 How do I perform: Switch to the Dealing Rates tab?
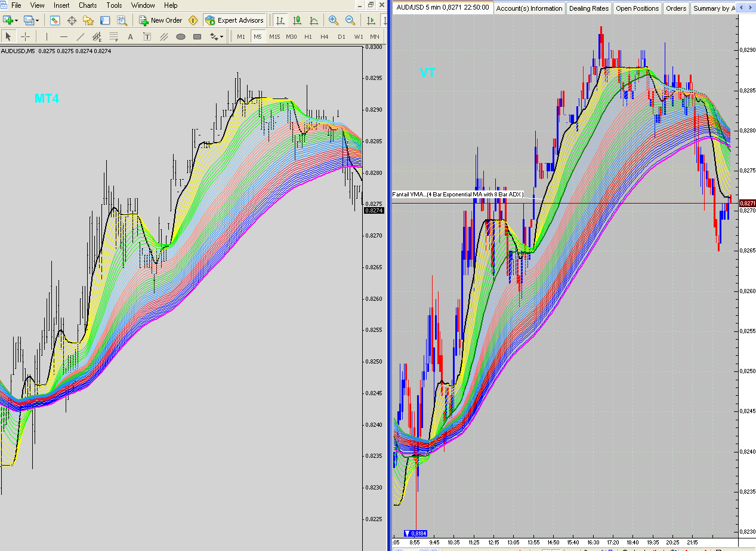click(588, 8)
